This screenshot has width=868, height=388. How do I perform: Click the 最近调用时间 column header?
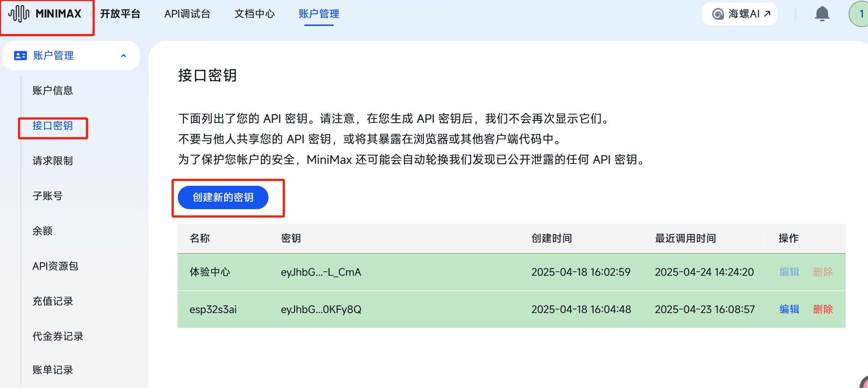click(685, 238)
